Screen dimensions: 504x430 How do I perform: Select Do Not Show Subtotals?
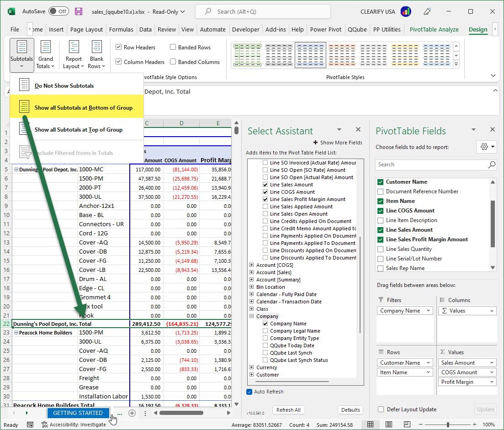click(77, 85)
